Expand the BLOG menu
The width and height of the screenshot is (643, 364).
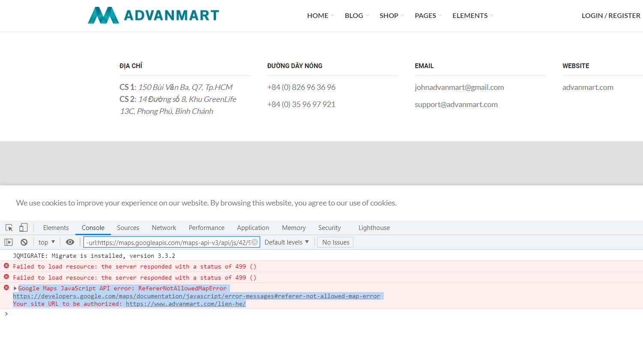(x=356, y=15)
